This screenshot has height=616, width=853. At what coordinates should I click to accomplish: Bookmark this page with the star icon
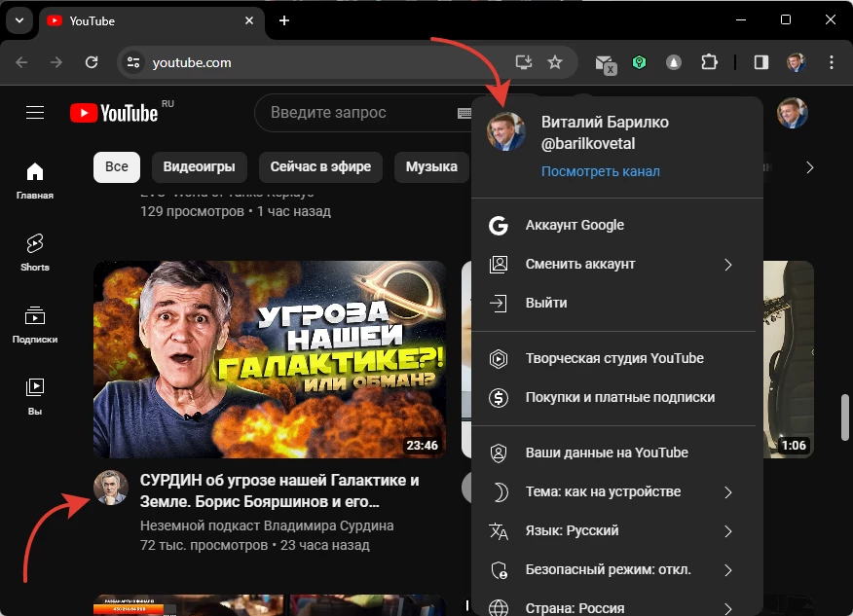pos(555,62)
